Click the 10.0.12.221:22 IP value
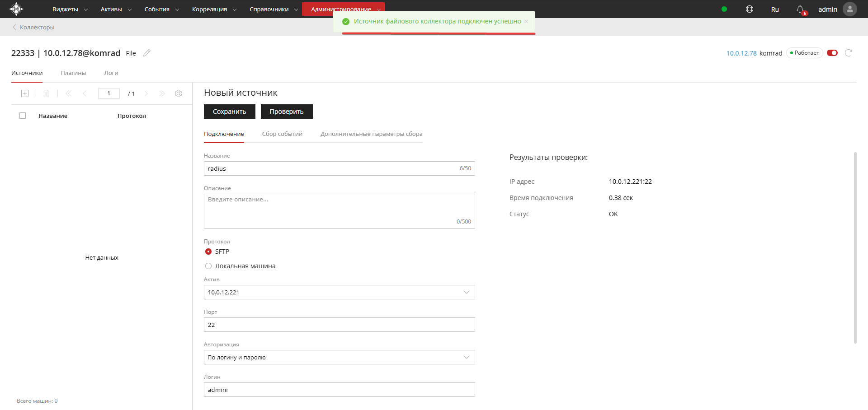Screen dimensions: 868x410 tap(630, 182)
